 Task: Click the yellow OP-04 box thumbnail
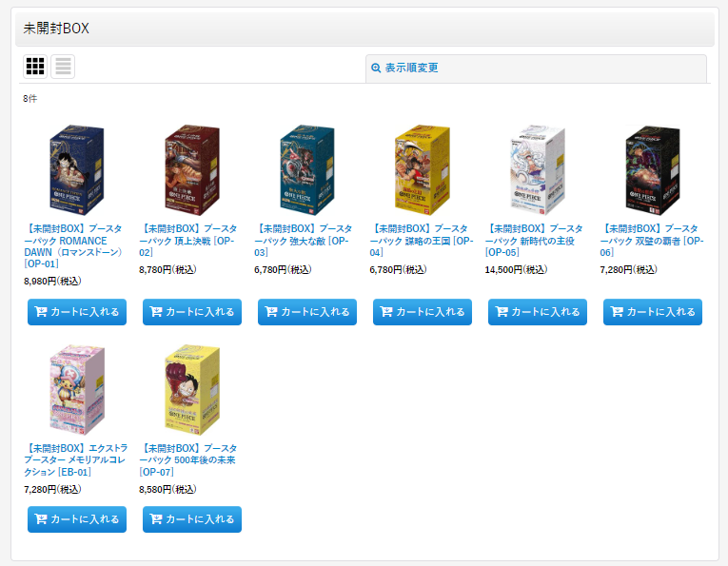[x=423, y=169]
